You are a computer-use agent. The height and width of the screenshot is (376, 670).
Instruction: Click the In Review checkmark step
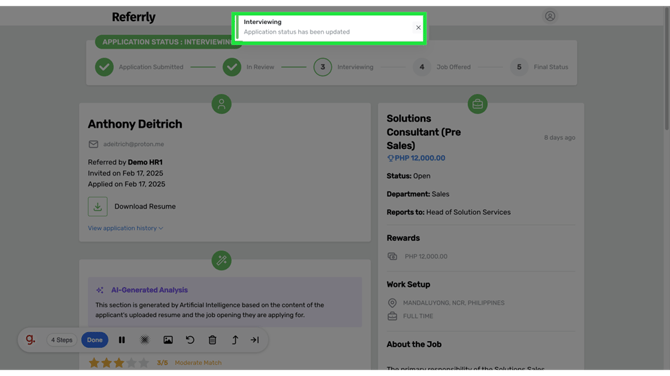(232, 67)
